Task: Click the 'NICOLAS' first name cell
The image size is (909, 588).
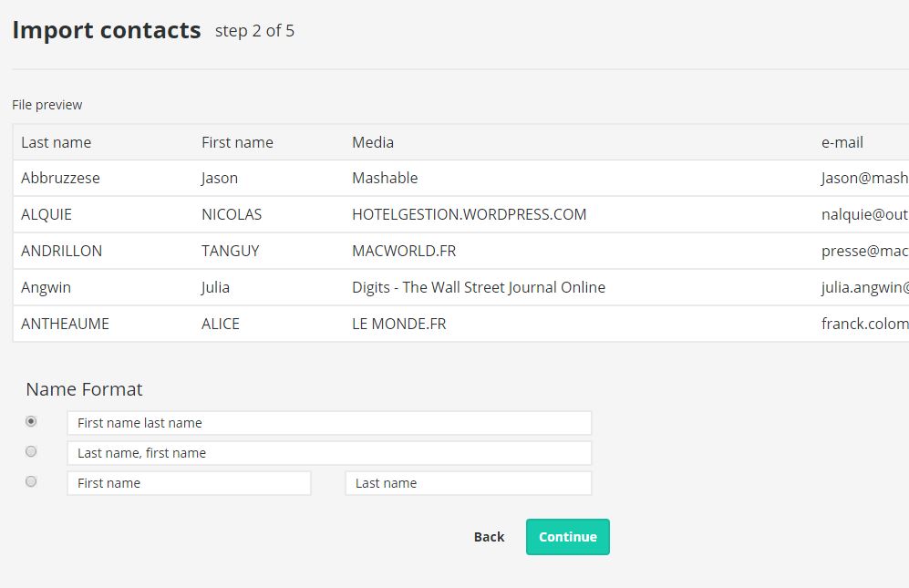Action: click(232, 214)
